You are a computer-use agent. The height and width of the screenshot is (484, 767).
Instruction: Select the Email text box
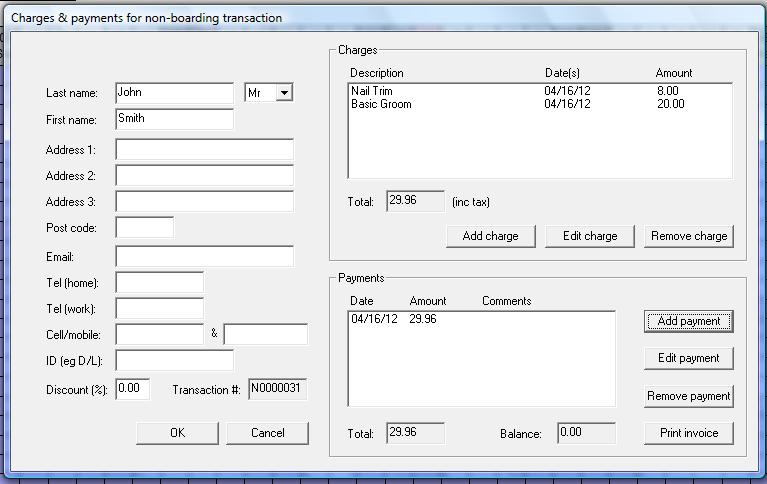204,257
